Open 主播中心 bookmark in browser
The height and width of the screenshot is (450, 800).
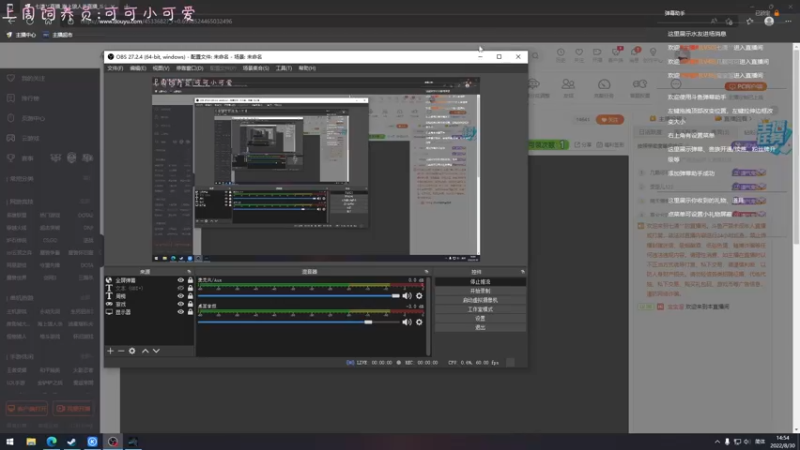coord(21,35)
